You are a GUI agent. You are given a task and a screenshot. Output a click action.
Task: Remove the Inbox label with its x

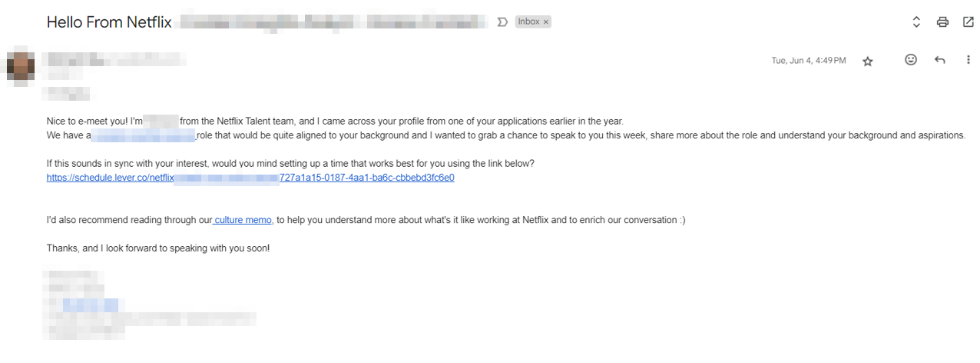[546, 22]
